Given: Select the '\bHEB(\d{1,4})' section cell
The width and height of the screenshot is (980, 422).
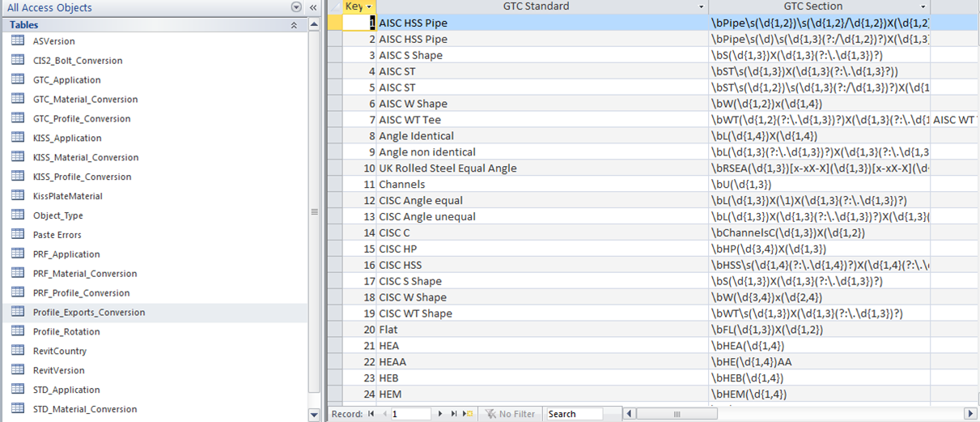Looking at the screenshot, I should (x=820, y=377).
